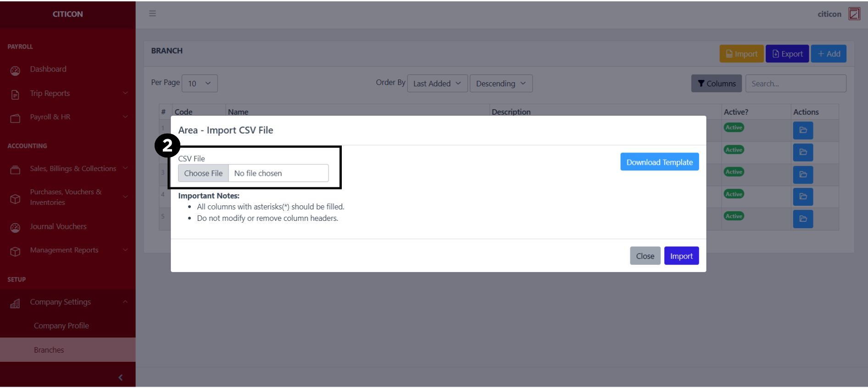
Task: Click the Journal Vouchers icon
Action: 15,227
